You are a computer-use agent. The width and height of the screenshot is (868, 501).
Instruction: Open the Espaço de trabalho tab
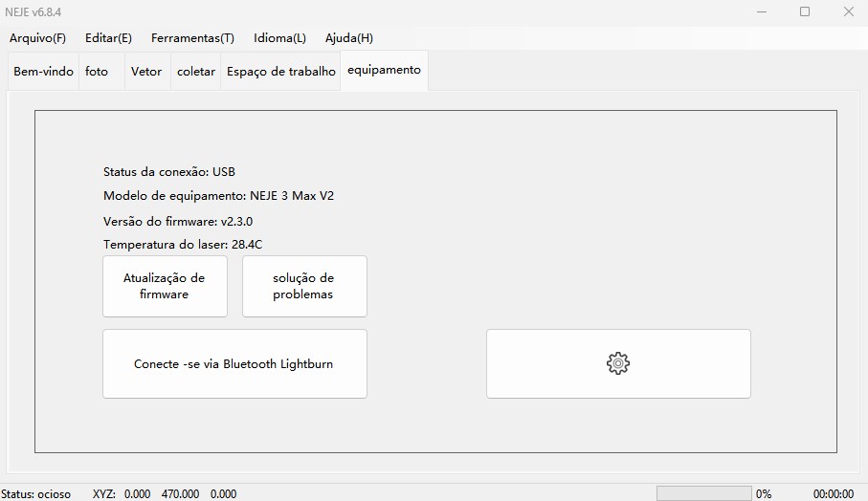(280, 72)
